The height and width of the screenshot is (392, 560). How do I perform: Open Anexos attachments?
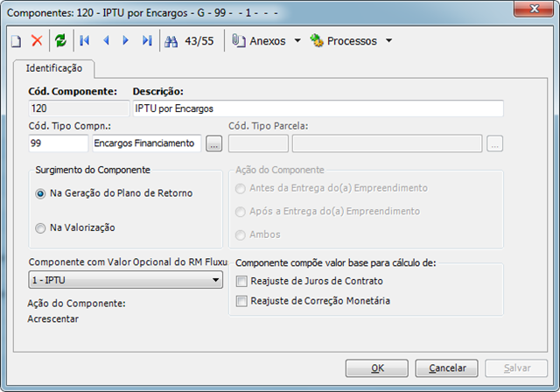pos(259,41)
